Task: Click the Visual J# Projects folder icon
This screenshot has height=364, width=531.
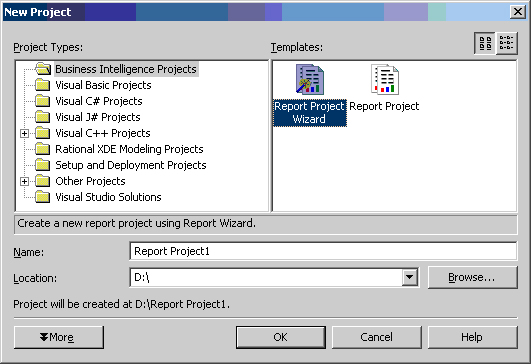Action: [43, 117]
